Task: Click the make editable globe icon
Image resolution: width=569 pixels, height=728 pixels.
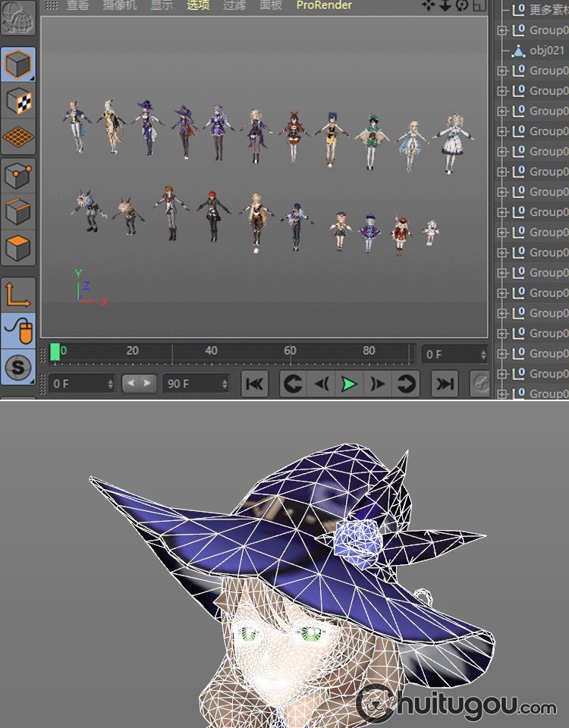Action: pos(18,20)
